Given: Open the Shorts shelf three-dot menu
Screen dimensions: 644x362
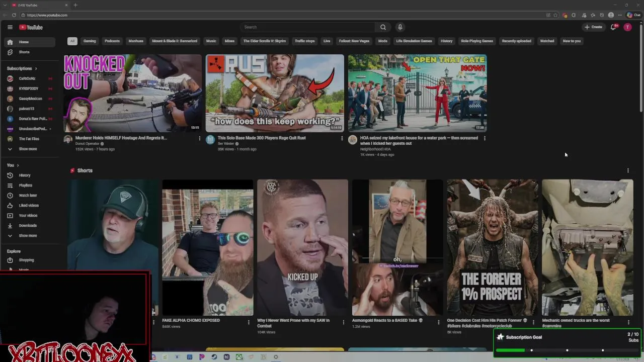Looking at the screenshot, I should [x=628, y=170].
